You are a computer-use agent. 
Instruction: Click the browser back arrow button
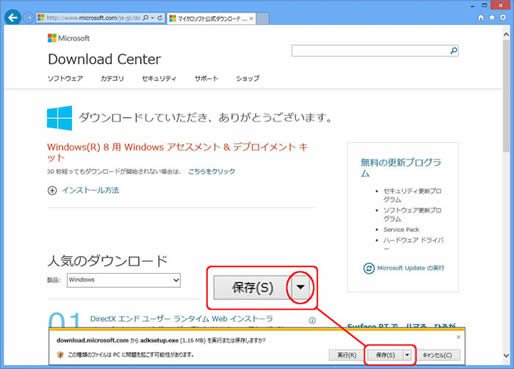point(13,17)
